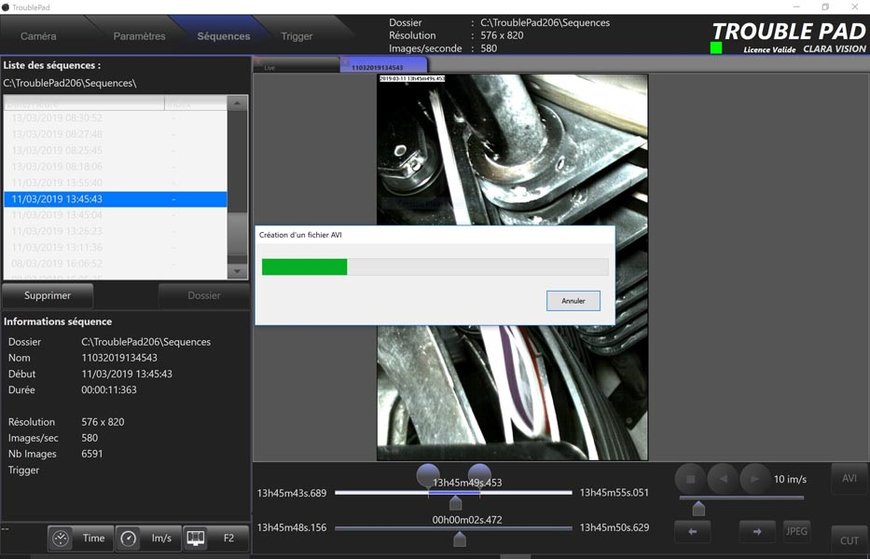Click the playback speed slider handle
870x559 pixels.
(699, 508)
